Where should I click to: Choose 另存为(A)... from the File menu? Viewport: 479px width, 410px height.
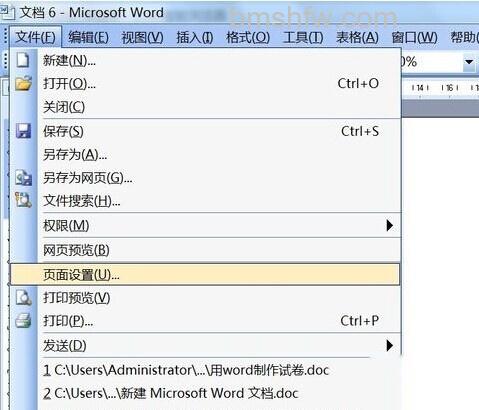tap(205, 154)
